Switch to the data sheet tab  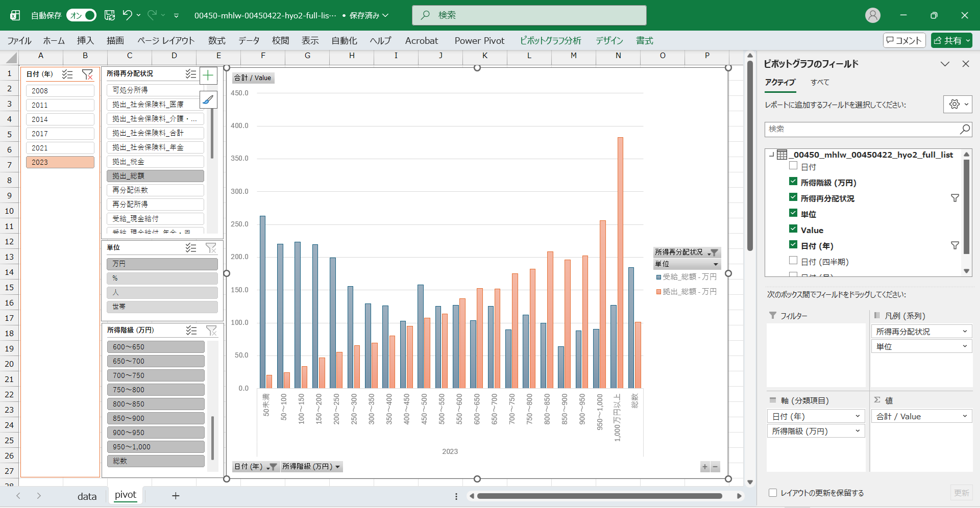pyautogui.click(x=87, y=496)
